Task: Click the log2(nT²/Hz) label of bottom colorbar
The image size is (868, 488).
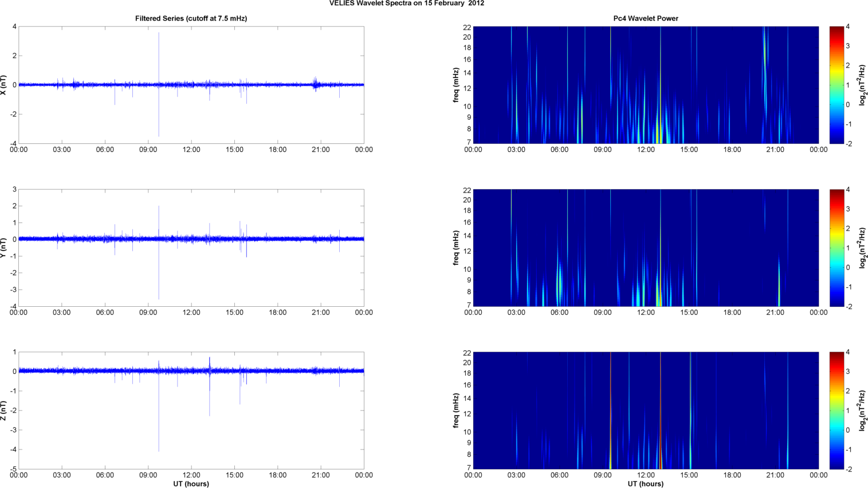Action: coord(861,411)
